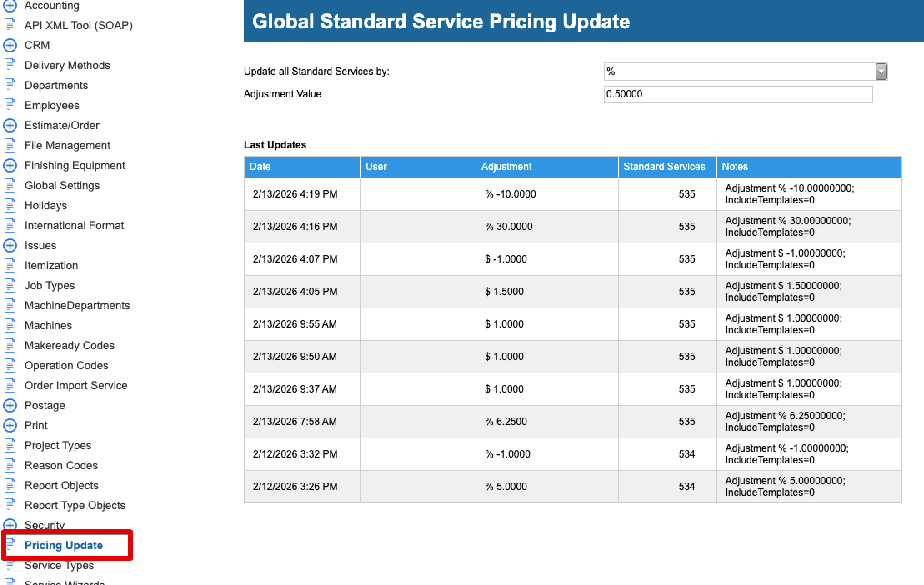The image size is (924, 585).
Task: Click the Makeready Codes document icon
Action: click(10, 345)
